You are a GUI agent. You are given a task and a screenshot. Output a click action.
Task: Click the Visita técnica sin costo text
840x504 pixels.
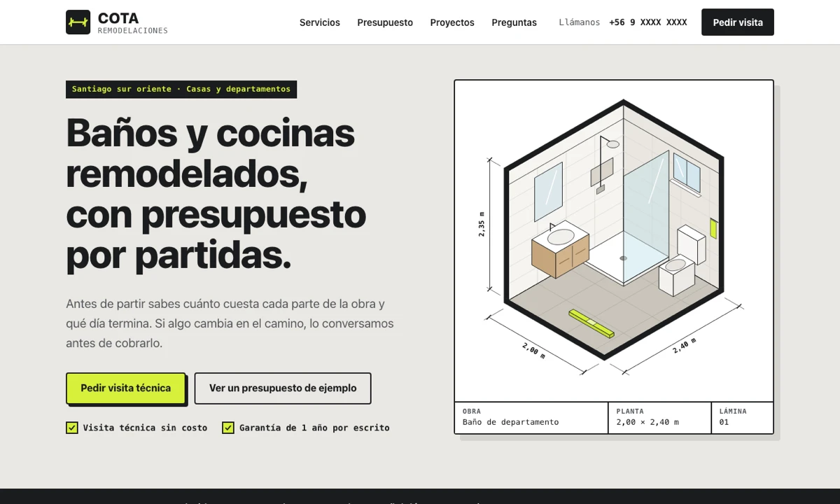point(146,428)
